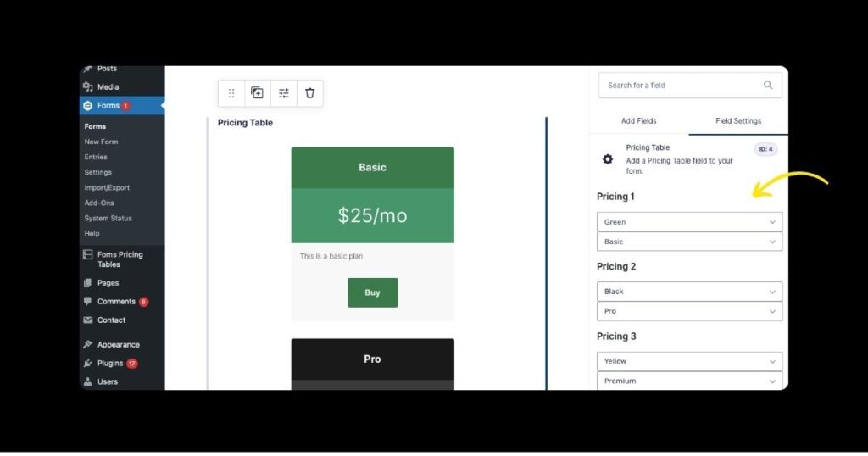Open Foms Pricing Tables menu item

coord(122,259)
